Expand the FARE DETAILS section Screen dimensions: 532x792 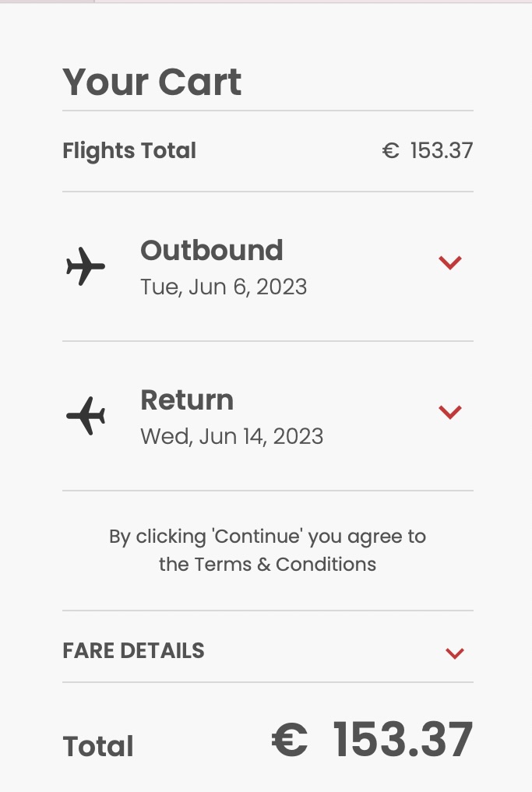(455, 653)
